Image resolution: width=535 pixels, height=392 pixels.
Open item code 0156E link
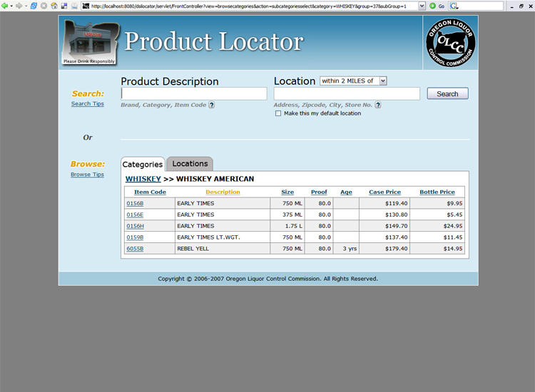pos(135,215)
